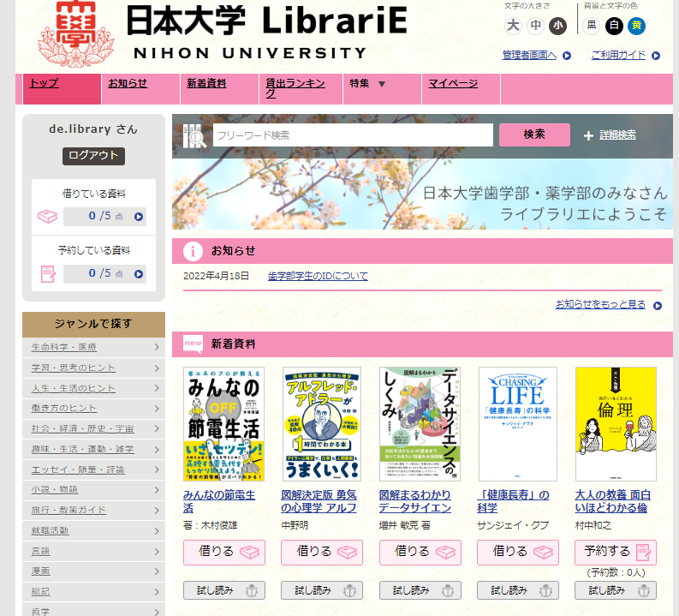679x616 pixels.
Task: Open ご利用ガイド link
Action: (618, 55)
